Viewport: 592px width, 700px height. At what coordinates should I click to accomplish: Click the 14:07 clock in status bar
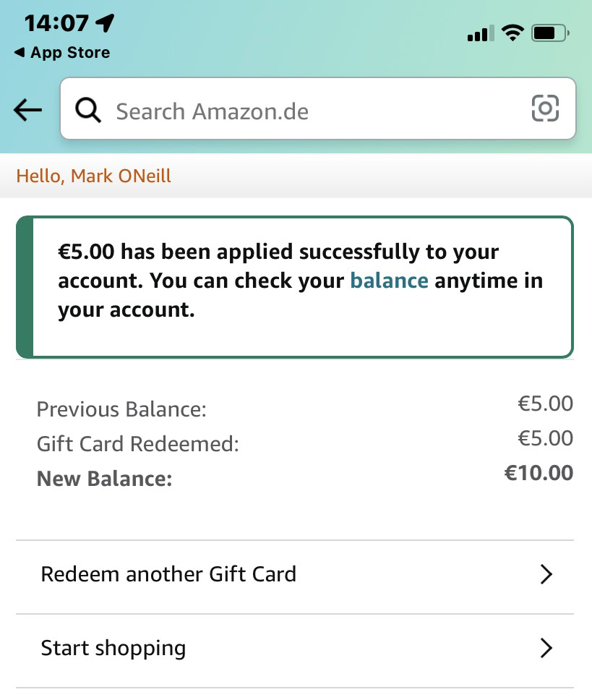coord(56,23)
